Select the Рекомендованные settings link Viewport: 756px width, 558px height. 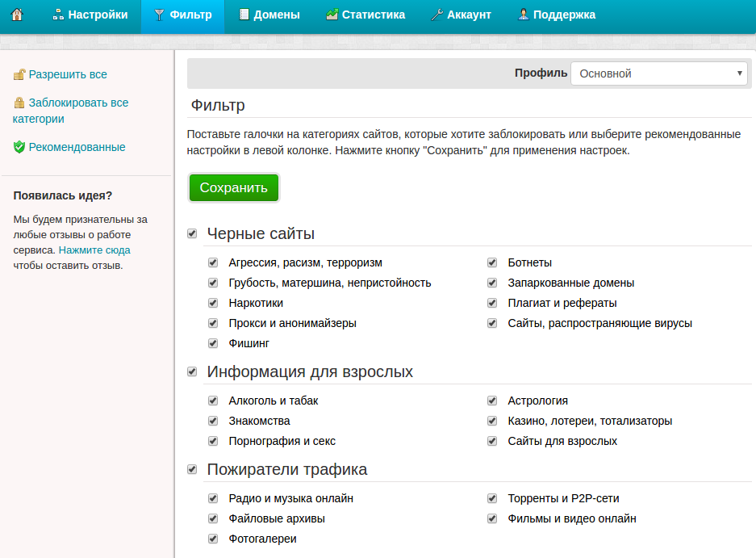[77, 147]
